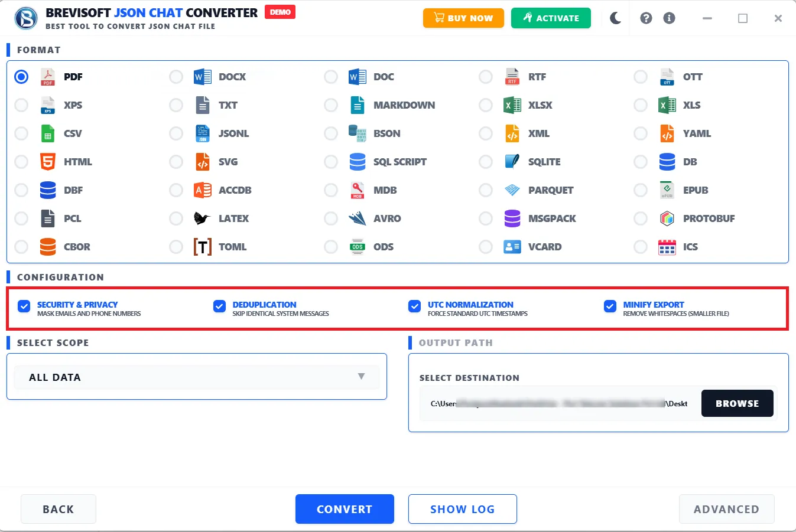Image resolution: width=796 pixels, height=532 pixels.
Task: Select the ODS radio button
Action: [331, 247]
